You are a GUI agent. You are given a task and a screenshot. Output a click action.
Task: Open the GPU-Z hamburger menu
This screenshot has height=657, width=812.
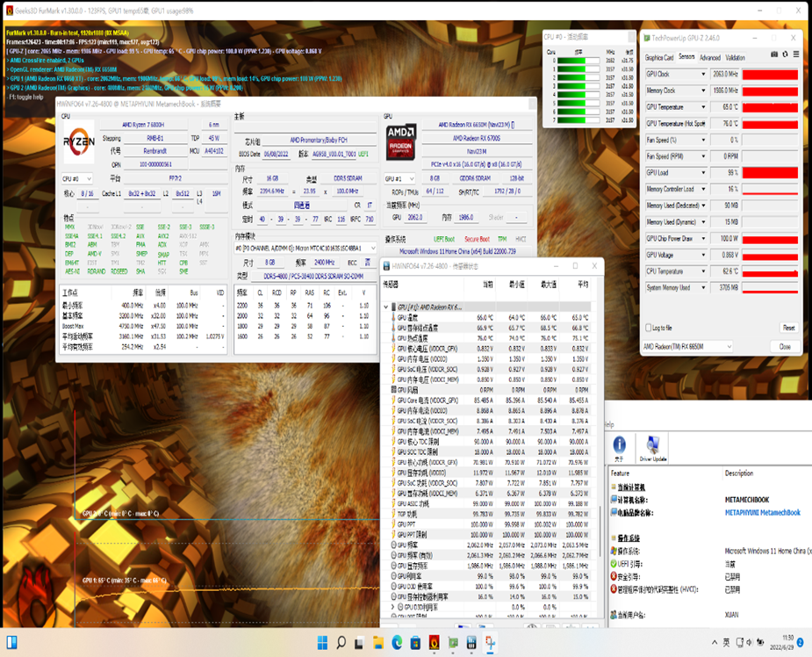(796, 54)
